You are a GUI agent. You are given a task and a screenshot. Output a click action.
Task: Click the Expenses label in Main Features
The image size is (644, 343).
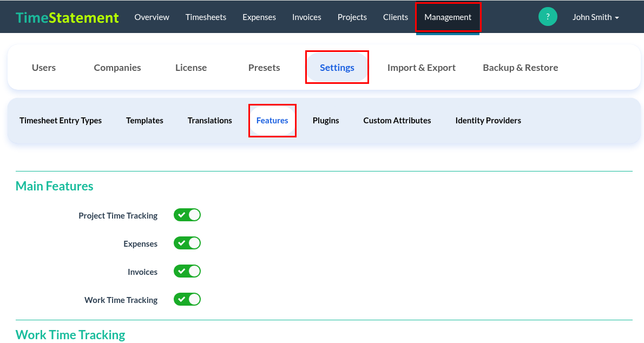141,243
